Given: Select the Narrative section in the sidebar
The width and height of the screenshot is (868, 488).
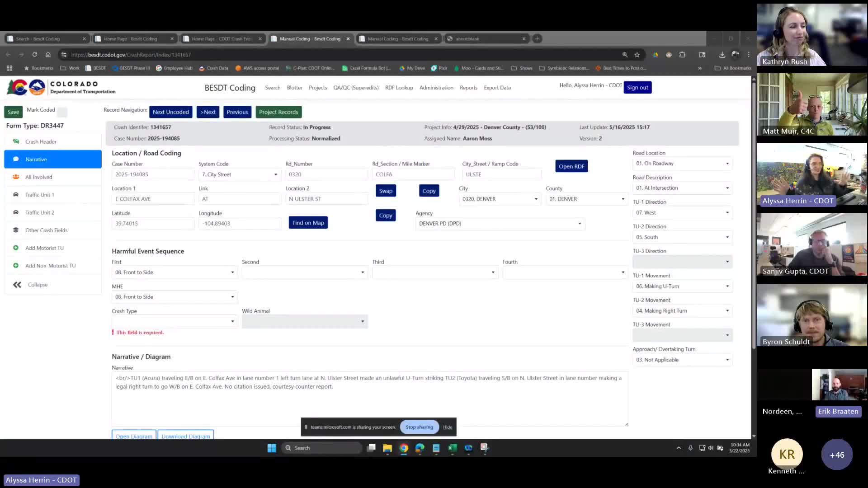Looking at the screenshot, I should [36, 159].
